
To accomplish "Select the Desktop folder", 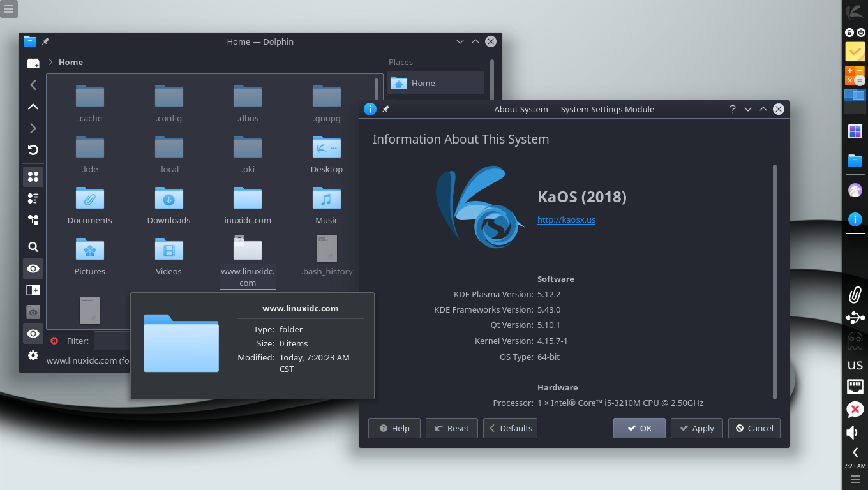I will coord(327,154).
